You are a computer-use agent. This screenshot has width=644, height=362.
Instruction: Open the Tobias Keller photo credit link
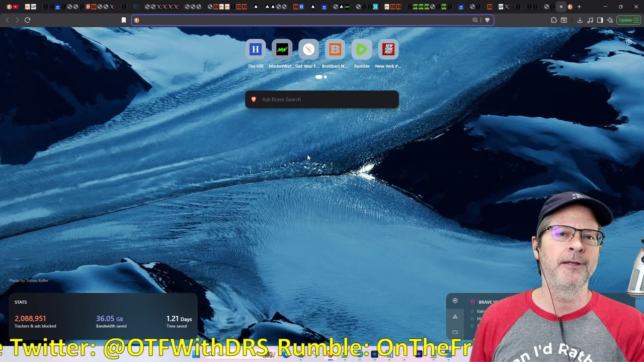(x=29, y=281)
